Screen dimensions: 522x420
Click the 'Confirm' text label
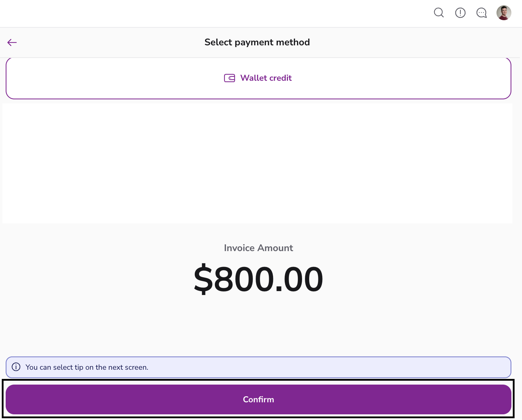click(x=259, y=399)
